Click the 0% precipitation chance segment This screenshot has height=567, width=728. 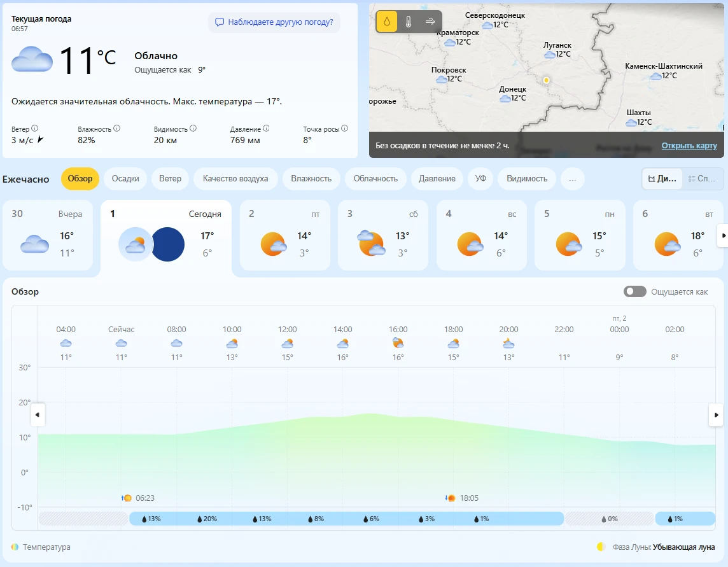coord(610,519)
